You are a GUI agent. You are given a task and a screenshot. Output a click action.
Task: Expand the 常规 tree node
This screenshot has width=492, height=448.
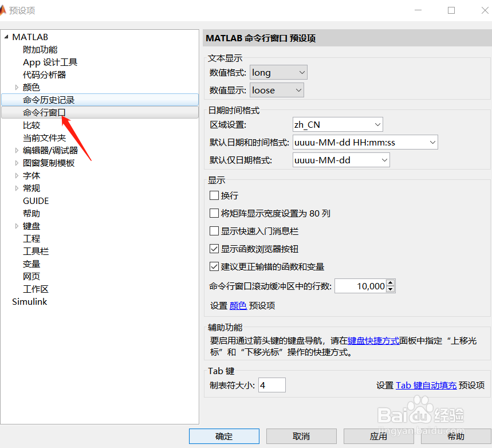(x=17, y=188)
